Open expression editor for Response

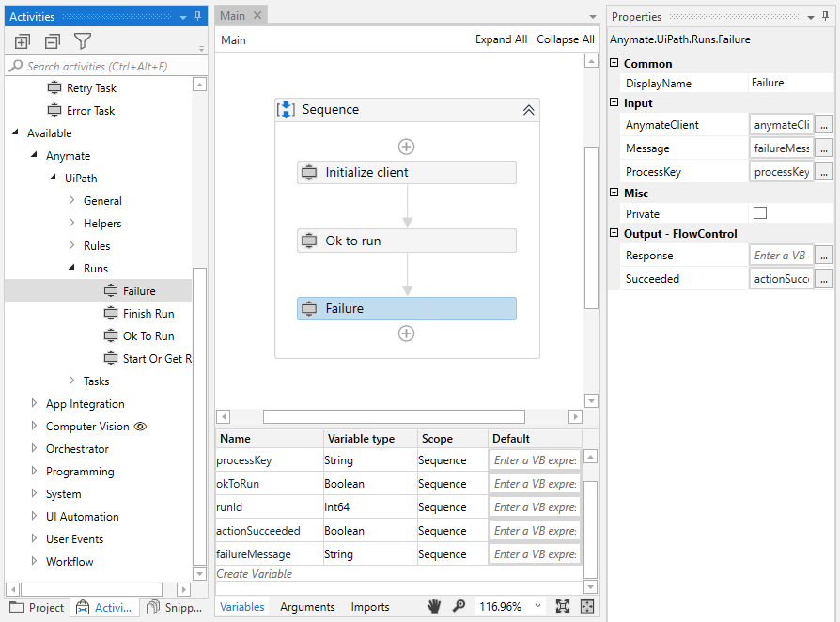click(x=824, y=256)
